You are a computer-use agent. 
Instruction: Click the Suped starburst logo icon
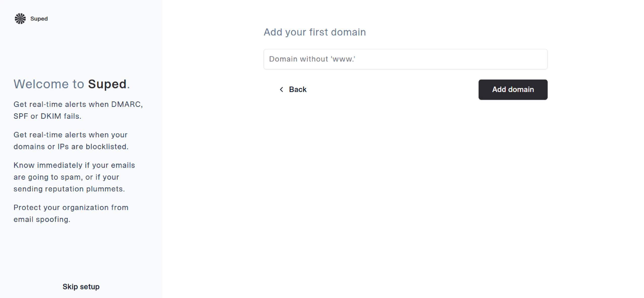[20, 19]
